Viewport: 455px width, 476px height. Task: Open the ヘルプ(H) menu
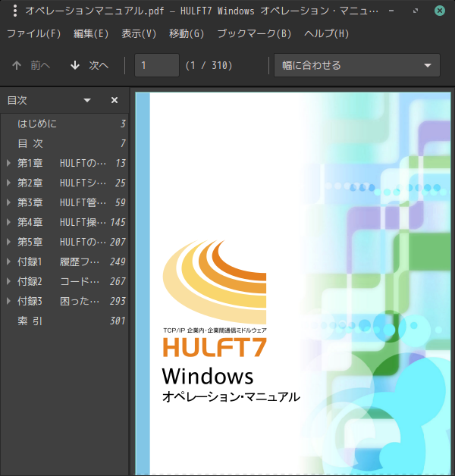coord(327,33)
